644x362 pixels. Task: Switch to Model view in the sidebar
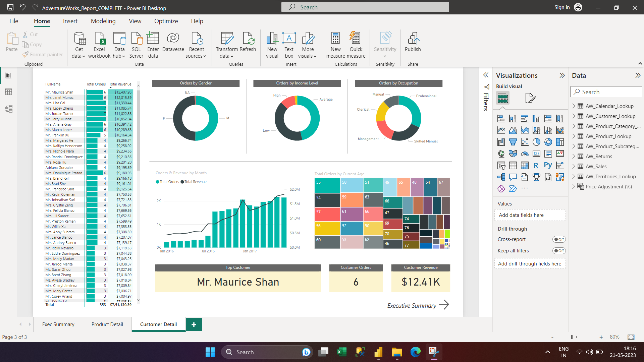point(8,109)
